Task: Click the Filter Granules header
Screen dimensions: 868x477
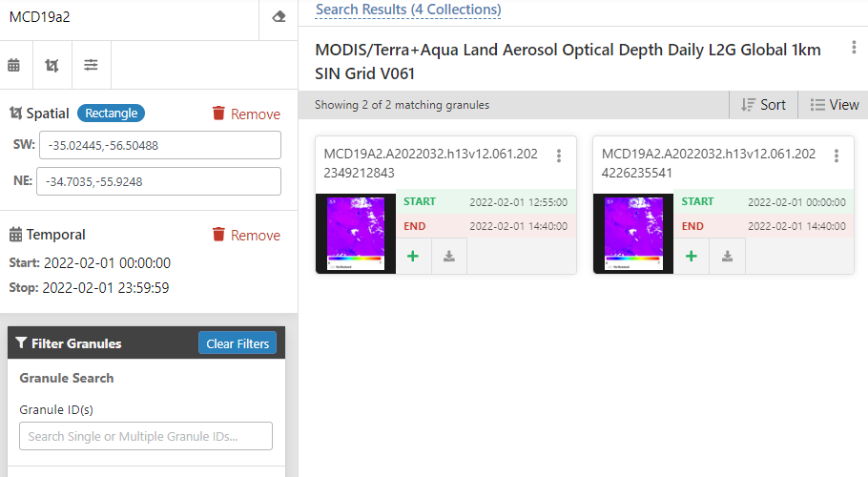Action: click(76, 343)
